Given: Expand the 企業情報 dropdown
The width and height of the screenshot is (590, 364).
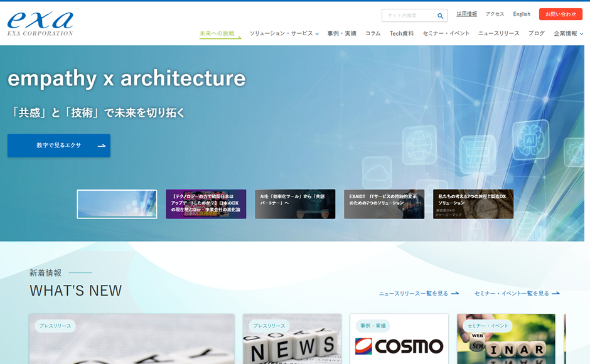Looking at the screenshot, I should (568, 33).
